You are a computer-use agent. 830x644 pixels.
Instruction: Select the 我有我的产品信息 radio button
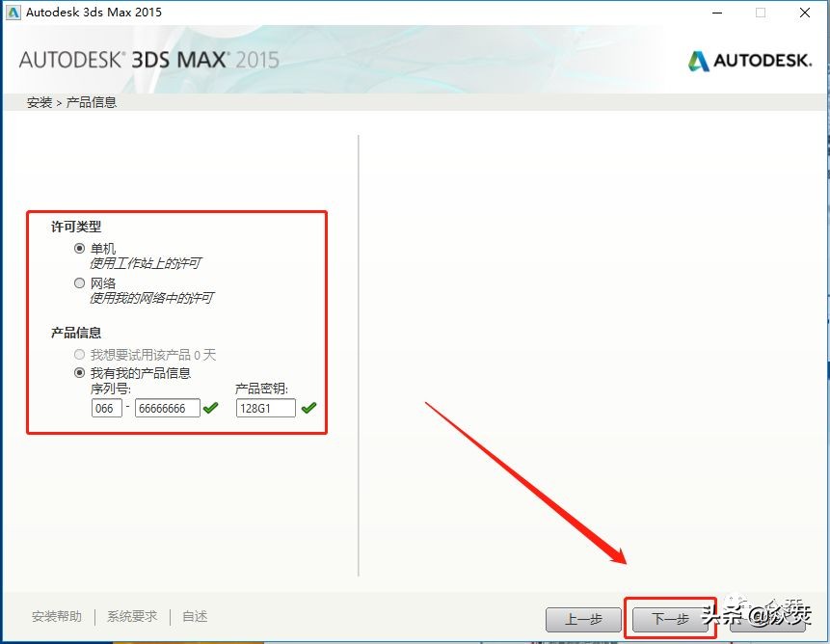coord(79,372)
